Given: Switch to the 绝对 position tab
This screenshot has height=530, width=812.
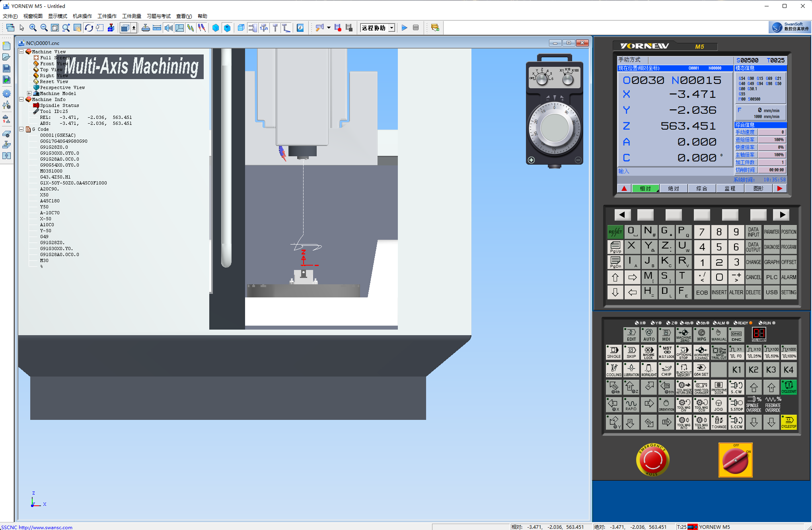Looking at the screenshot, I should [x=674, y=188].
